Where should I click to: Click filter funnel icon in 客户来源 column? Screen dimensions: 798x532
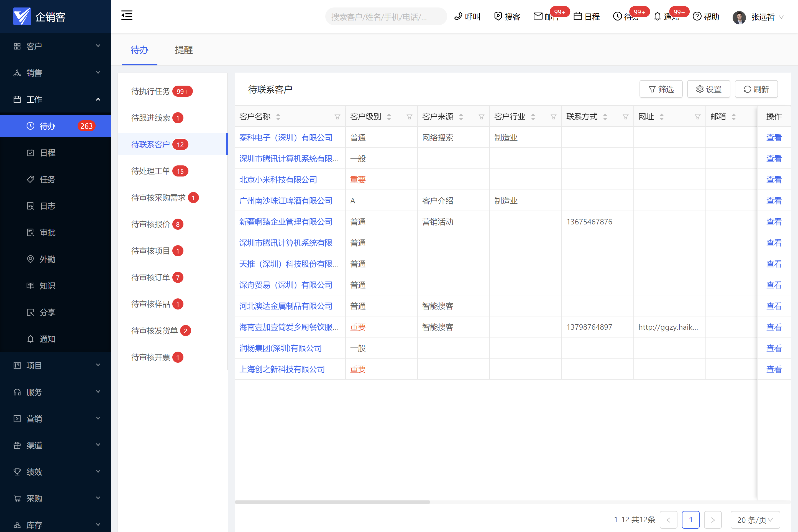click(x=481, y=117)
